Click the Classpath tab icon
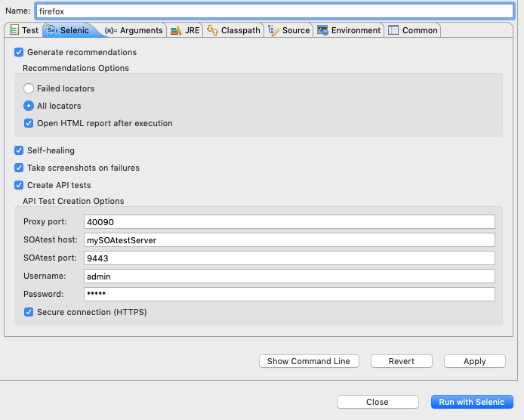Image resolution: width=524 pixels, height=420 pixels. point(212,30)
